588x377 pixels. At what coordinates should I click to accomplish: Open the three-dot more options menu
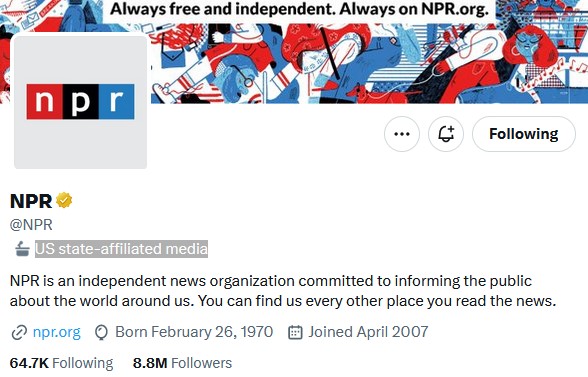pos(402,134)
